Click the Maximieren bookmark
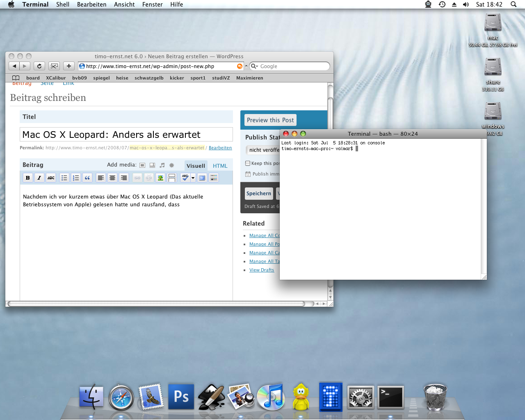 (249, 78)
